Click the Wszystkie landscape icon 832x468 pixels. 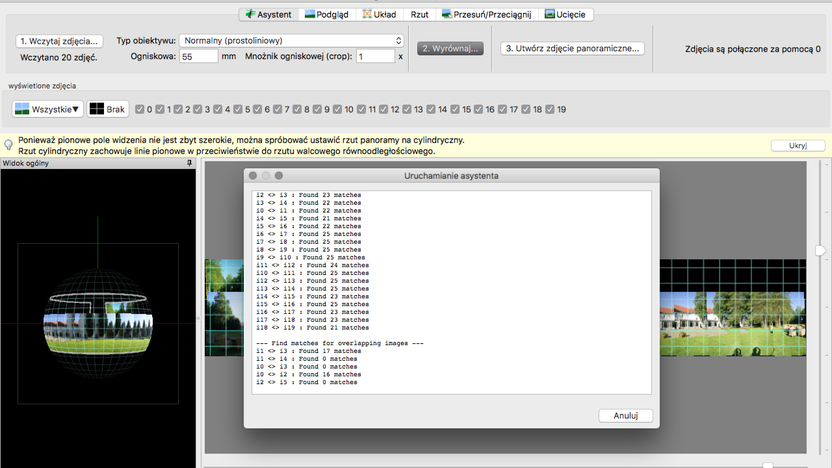click(x=22, y=109)
